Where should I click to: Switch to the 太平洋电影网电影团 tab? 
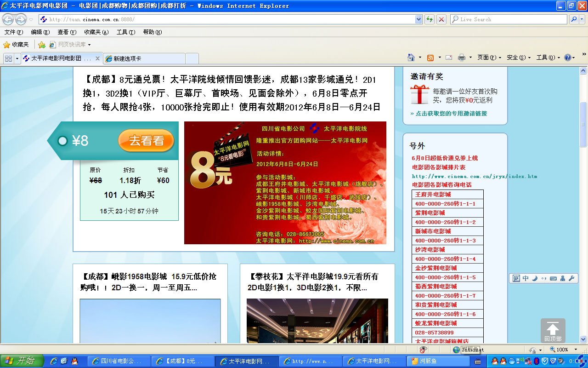click(x=57, y=58)
